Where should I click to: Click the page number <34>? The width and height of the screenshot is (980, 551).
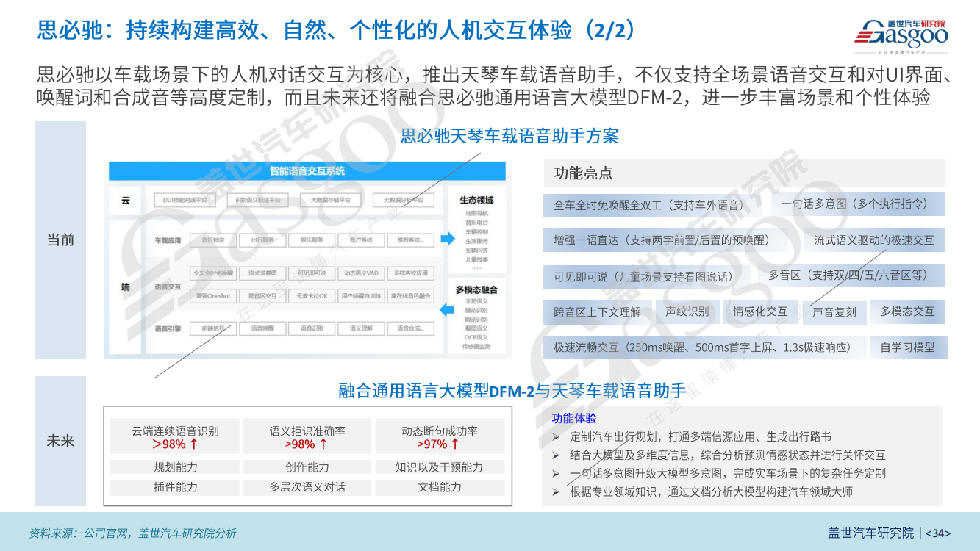tap(938, 533)
